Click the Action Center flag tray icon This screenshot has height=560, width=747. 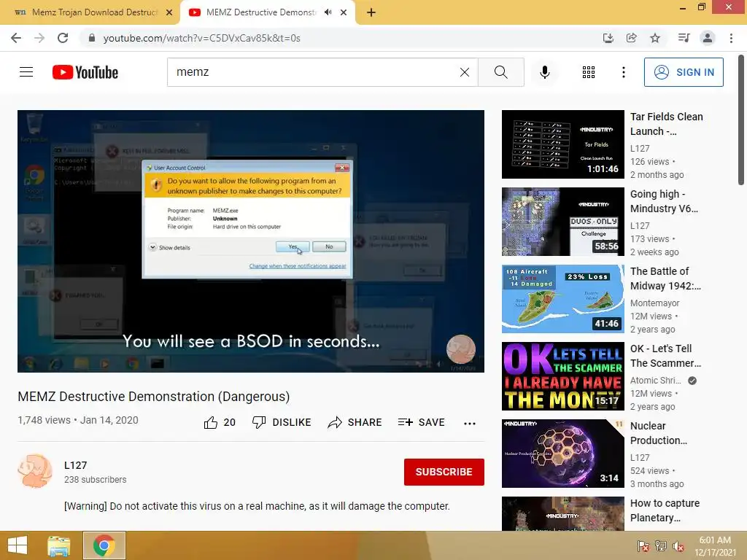click(x=643, y=546)
